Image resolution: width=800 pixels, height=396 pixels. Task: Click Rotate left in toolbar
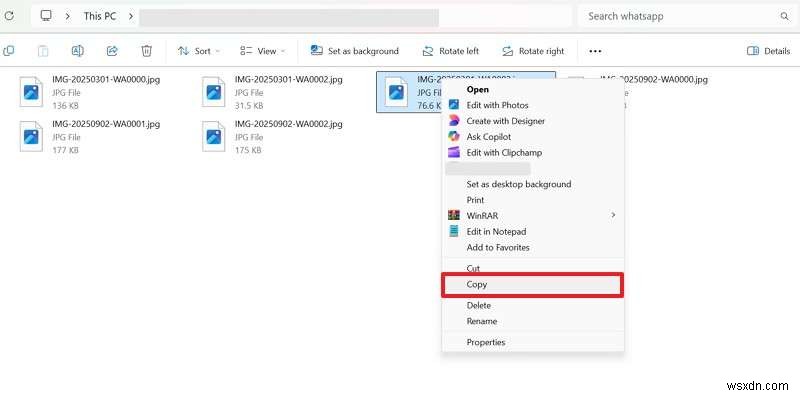(x=451, y=51)
